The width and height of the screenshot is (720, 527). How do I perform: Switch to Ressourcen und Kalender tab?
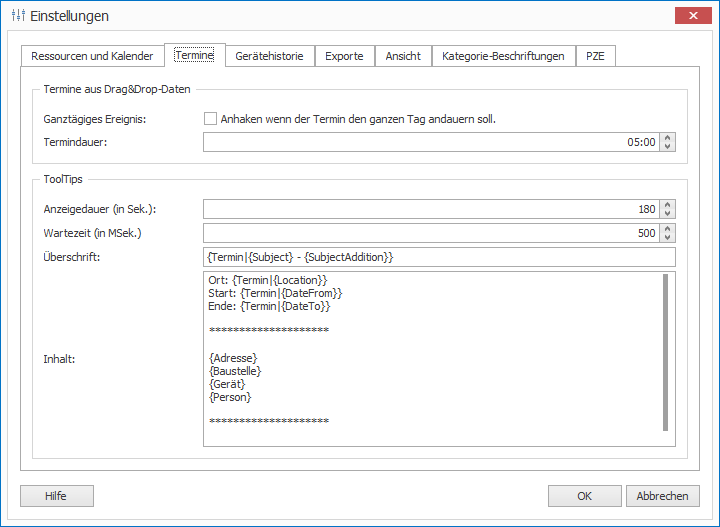tap(92, 56)
